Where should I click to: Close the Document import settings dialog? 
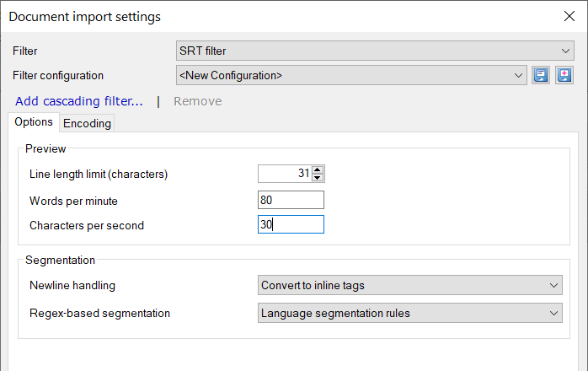(569, 16)
